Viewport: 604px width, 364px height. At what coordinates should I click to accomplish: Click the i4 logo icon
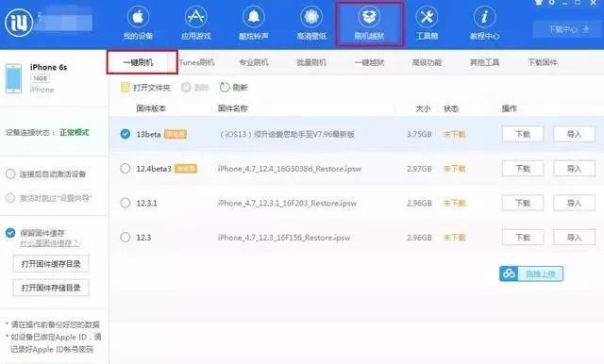(x=18, y=23)
